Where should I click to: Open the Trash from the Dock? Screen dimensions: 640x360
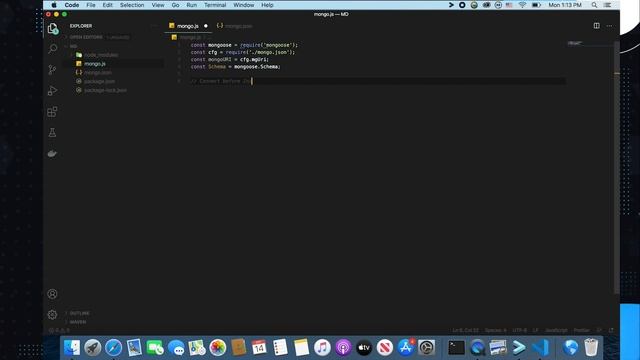(x=591, y=348)
